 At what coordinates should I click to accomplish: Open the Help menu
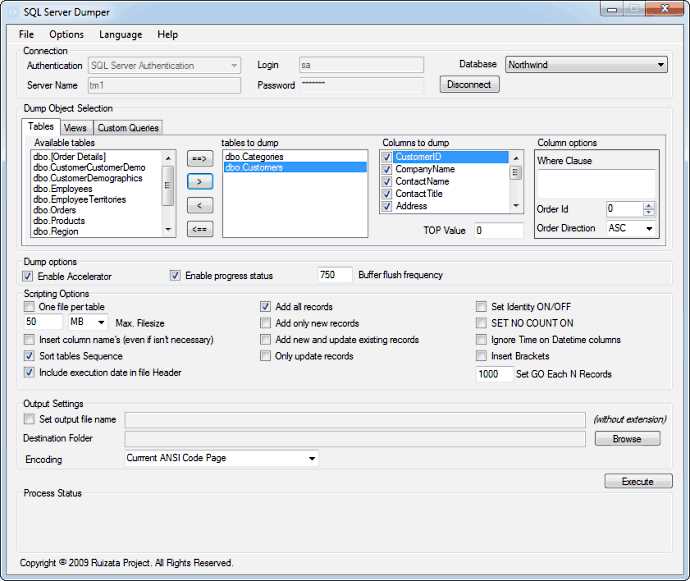point(168,34)
